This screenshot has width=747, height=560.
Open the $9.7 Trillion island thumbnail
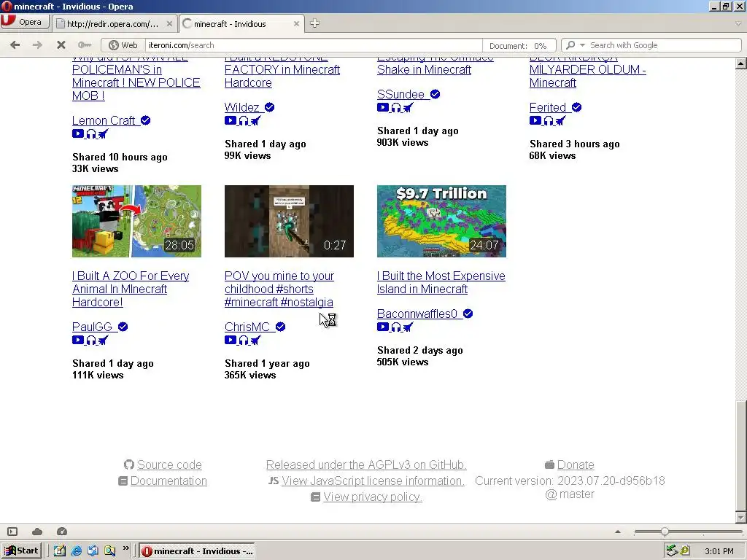coord(441,221)
